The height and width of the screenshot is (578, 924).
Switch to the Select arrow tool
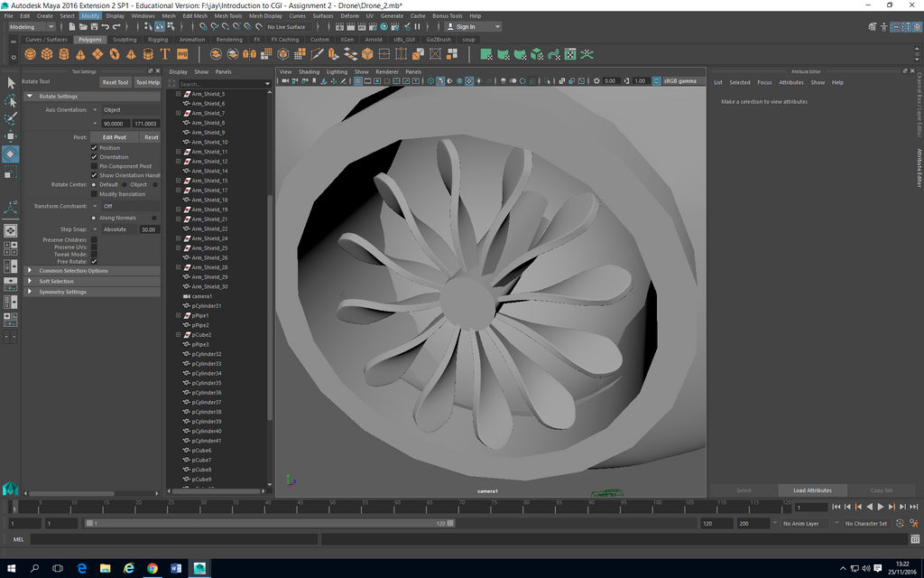11,84
